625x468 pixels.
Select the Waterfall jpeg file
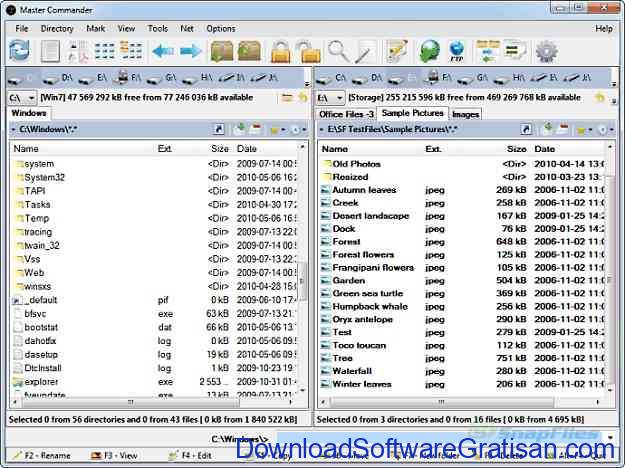(x=462, y=371)
